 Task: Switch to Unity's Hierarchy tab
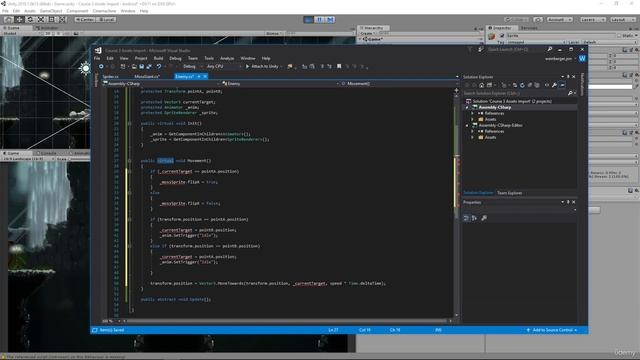pos(373,28)
